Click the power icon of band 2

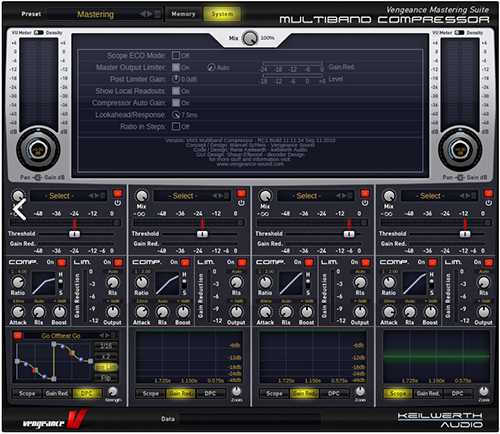(241, 203)
